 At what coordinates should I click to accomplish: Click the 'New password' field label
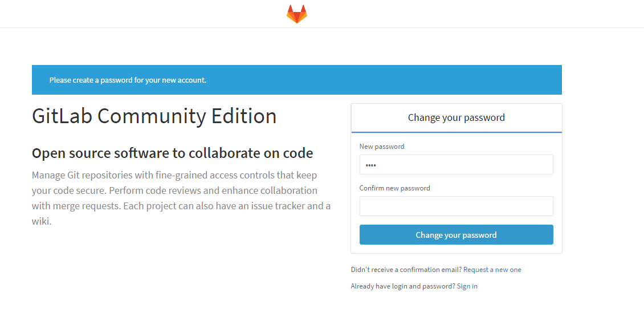[x=382, y=147]
